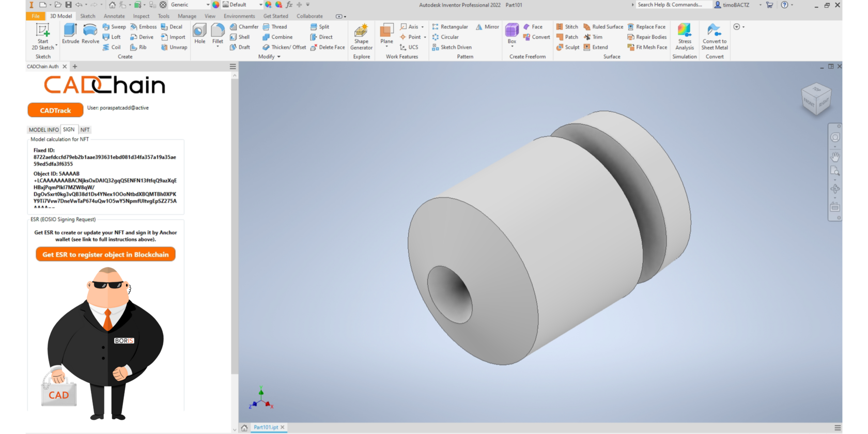The height and width of the screenshot is (434, 868).
Task: Click the home icon beside Part101.ipt tab
Action: pos(244,428)
